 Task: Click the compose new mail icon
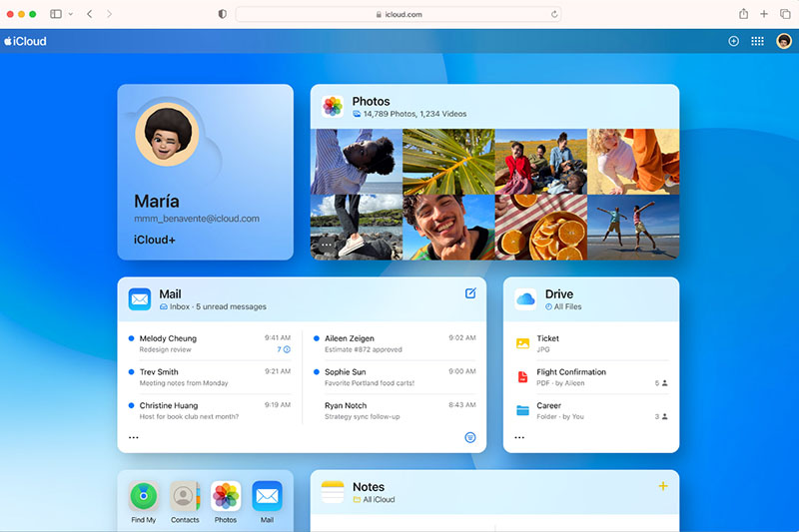tap(470, 293)
